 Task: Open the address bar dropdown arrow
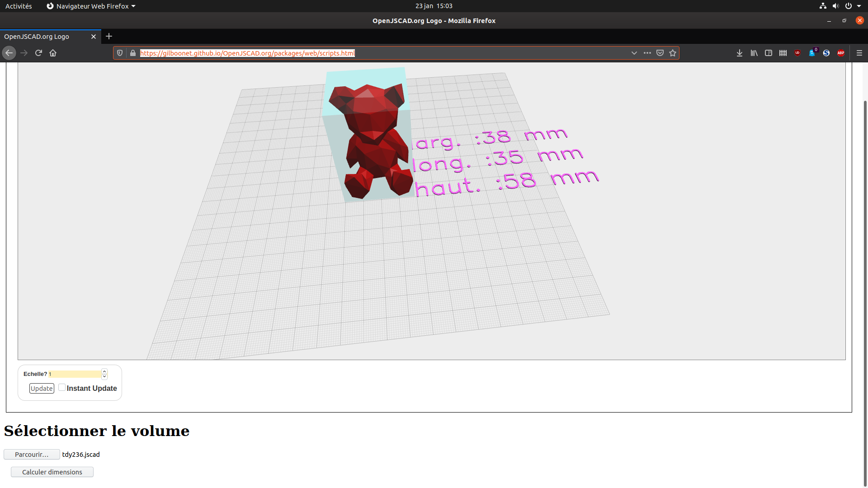[x=634, y=53]
